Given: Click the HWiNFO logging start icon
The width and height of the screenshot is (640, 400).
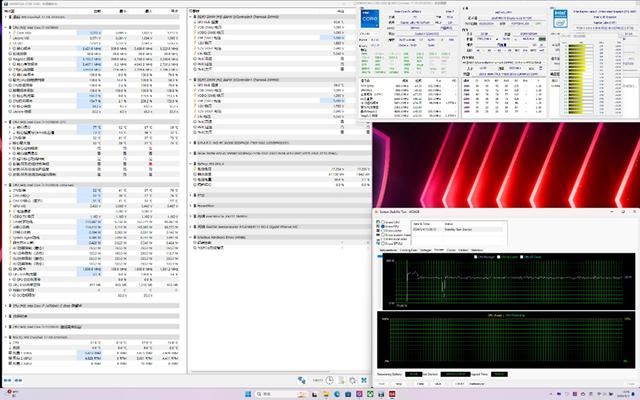Looking at the screenshot, I should point(341,381).
